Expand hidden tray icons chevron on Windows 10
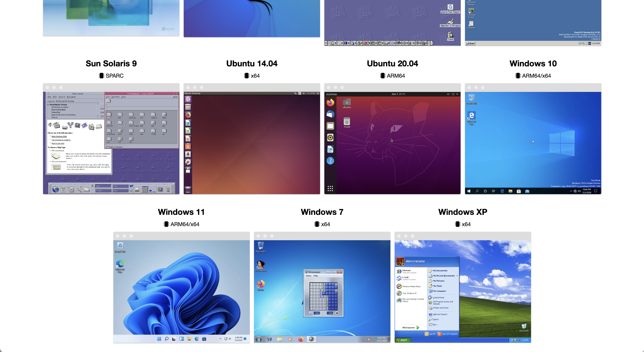Image resolution: width=644 pixels, height=352 pixels. pos(571,191)
